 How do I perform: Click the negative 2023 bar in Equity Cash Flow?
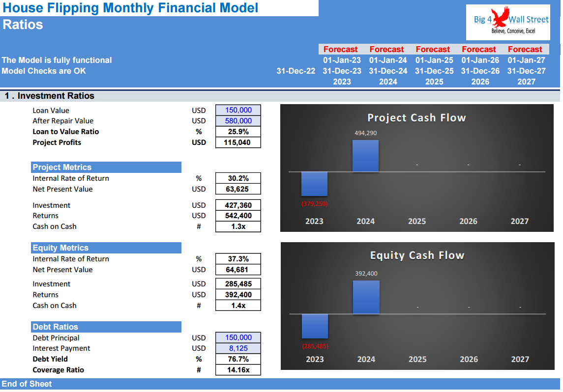click(x=315, y=326)
